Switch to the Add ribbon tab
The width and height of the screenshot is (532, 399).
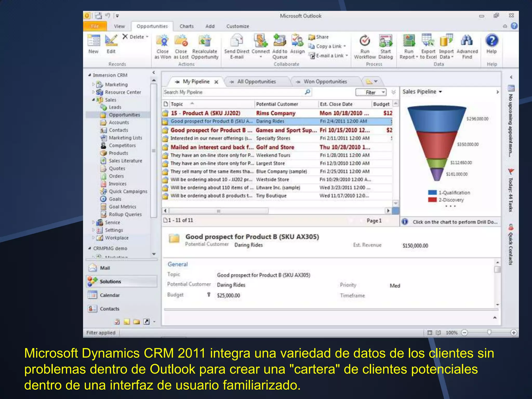point(210,26)
